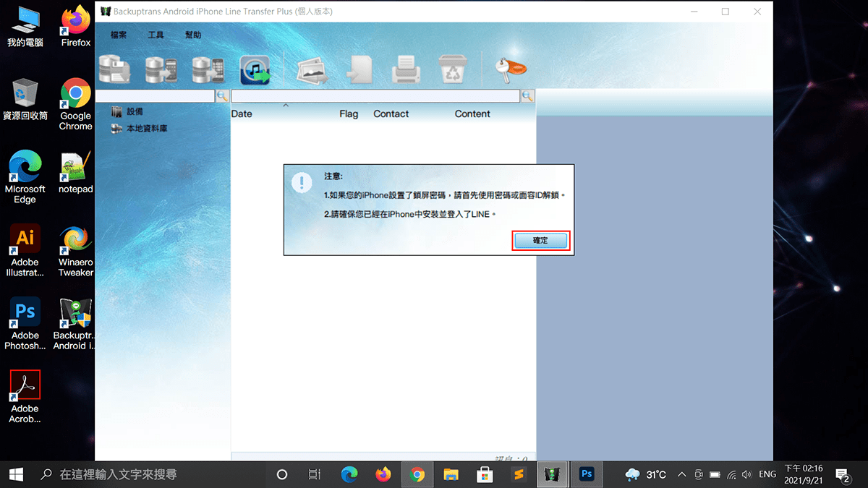Click the magnifier beside the left search box
This screenshot has width=868, height=488.
[222, 95]
